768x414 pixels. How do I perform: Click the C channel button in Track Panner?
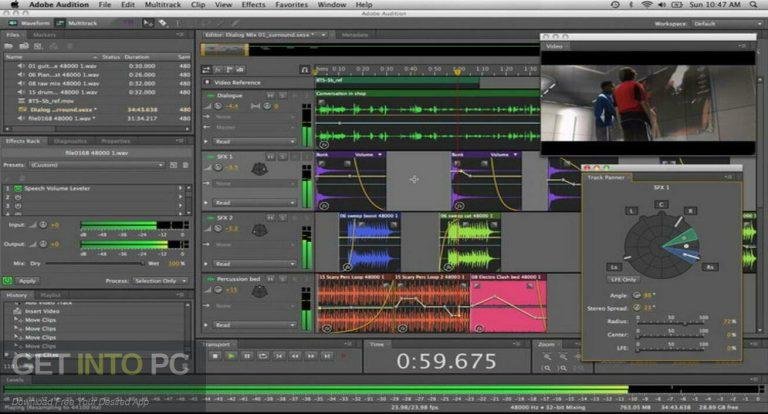661,204
